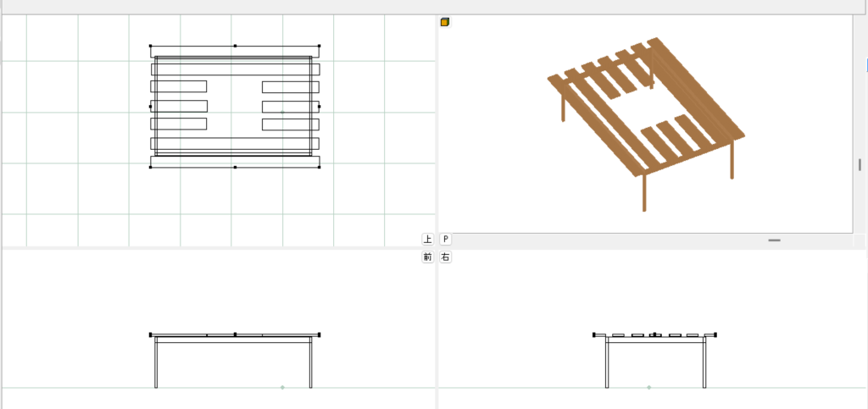
Task: Switch view using the 上 (top) button
Action: [428, 240]
